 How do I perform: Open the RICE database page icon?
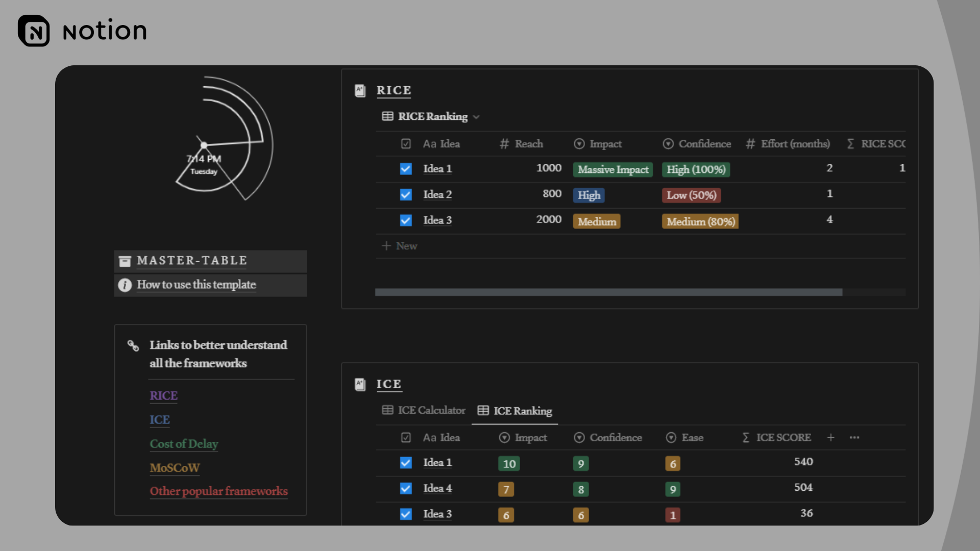(360, 91)
